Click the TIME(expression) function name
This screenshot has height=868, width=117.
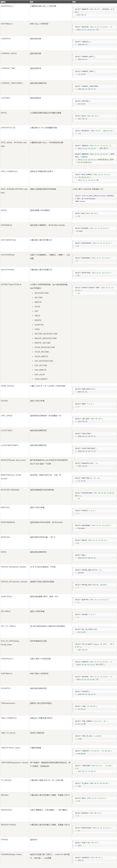(x=8, y=703)
